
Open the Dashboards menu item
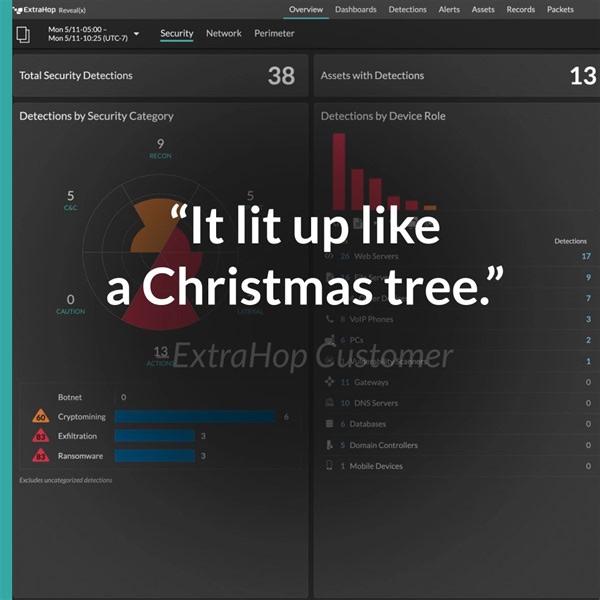(x=355, y=10)
